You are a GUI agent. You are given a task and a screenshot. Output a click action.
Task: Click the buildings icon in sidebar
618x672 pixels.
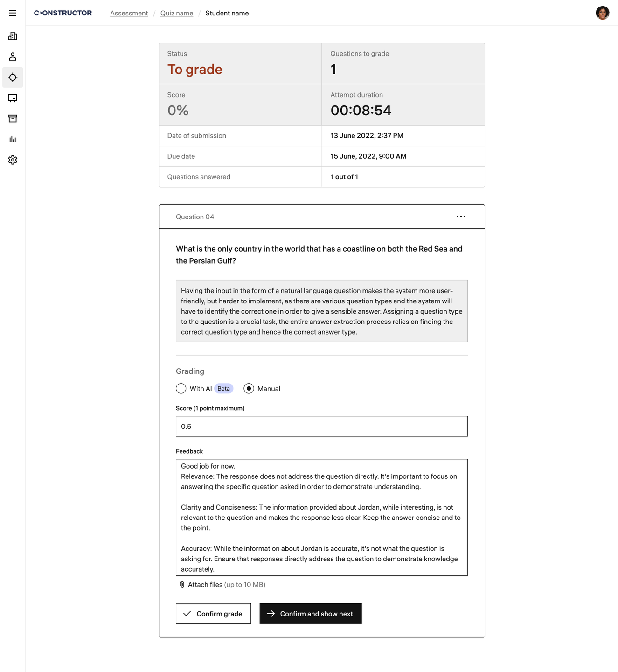click(13, 36)
